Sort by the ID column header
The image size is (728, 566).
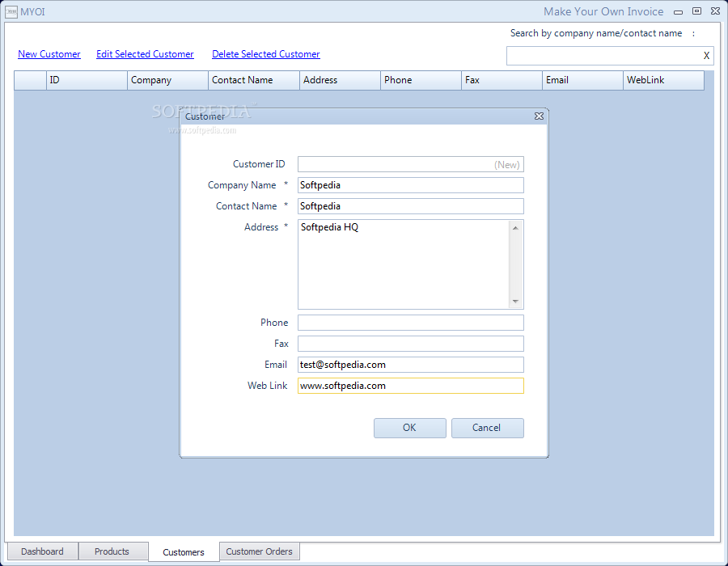pyautogui.click(x=87, y=80)
